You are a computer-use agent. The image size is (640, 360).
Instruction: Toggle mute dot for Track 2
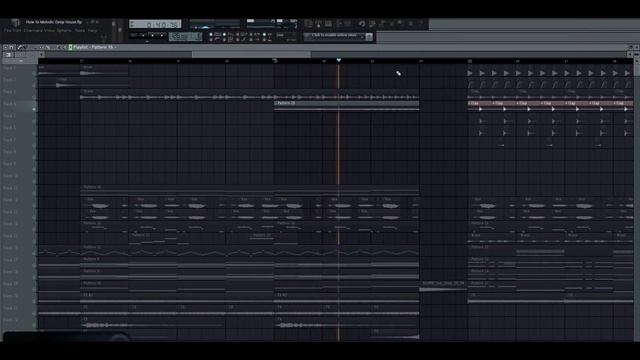[x=34, y=85]
